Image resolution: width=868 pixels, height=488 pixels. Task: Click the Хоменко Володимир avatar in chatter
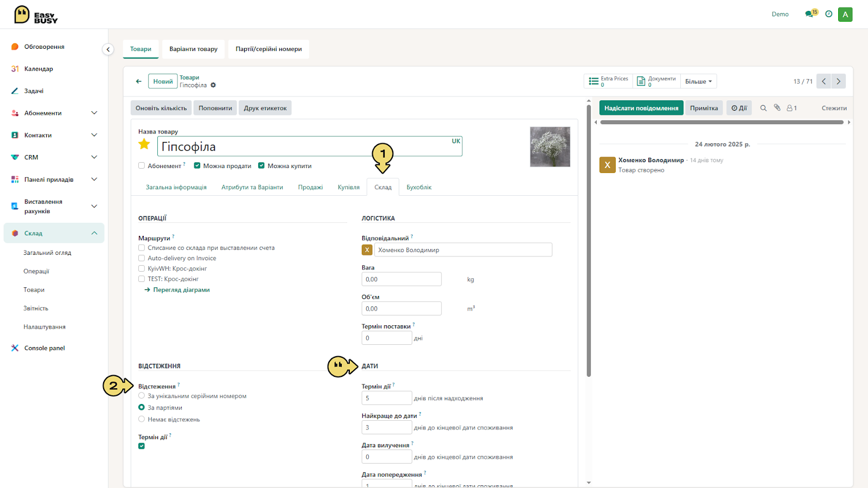607,165
